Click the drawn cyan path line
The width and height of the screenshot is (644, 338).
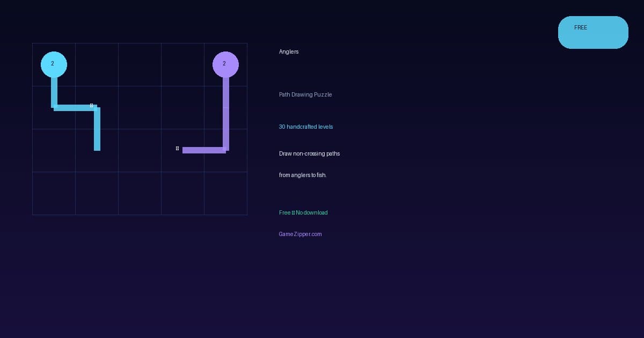pyautogui.click(x=75, y=108)
